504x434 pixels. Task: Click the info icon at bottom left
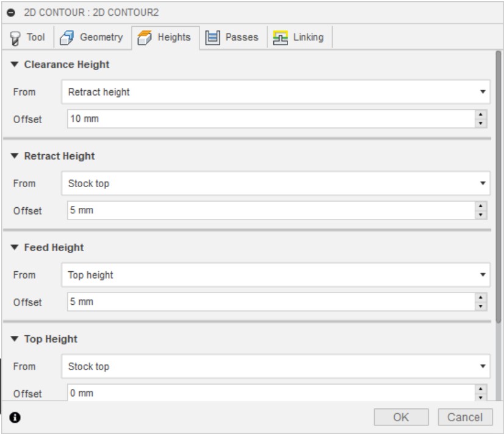(15, 418)
